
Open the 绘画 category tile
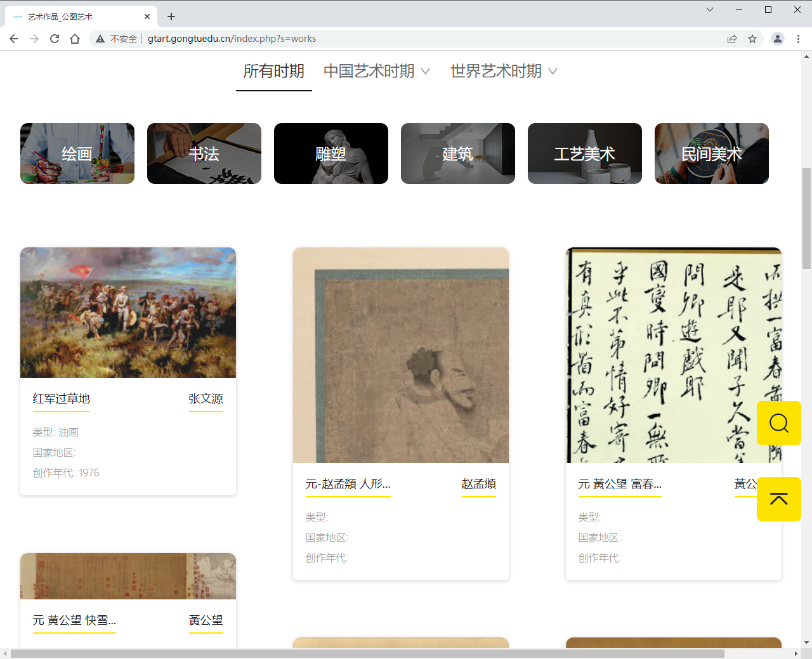click(x=77, y=153)
